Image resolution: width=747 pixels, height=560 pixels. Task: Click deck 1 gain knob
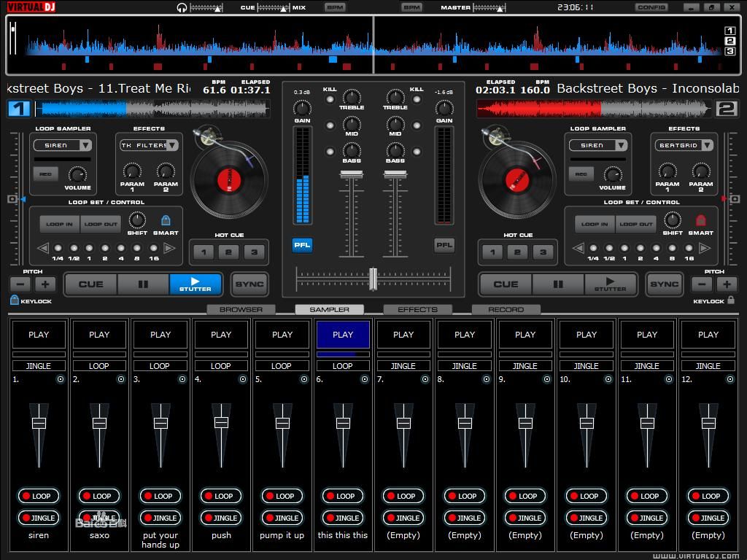302,108
